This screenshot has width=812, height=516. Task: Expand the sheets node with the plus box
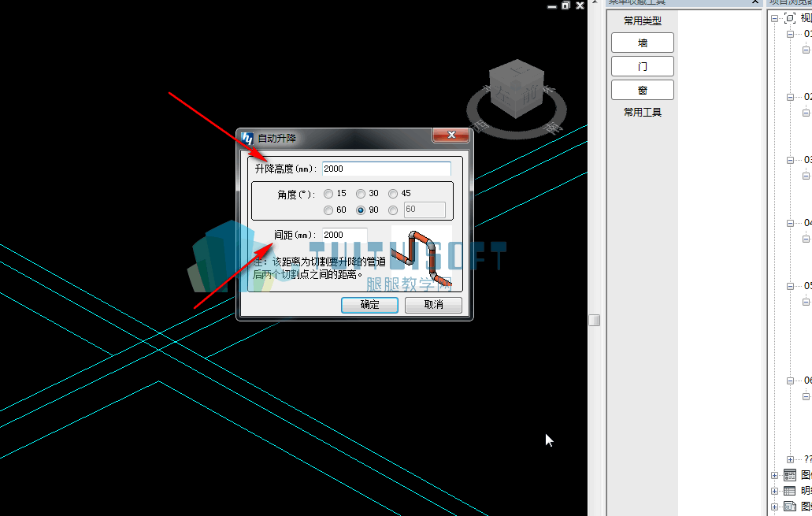[775, 507]
